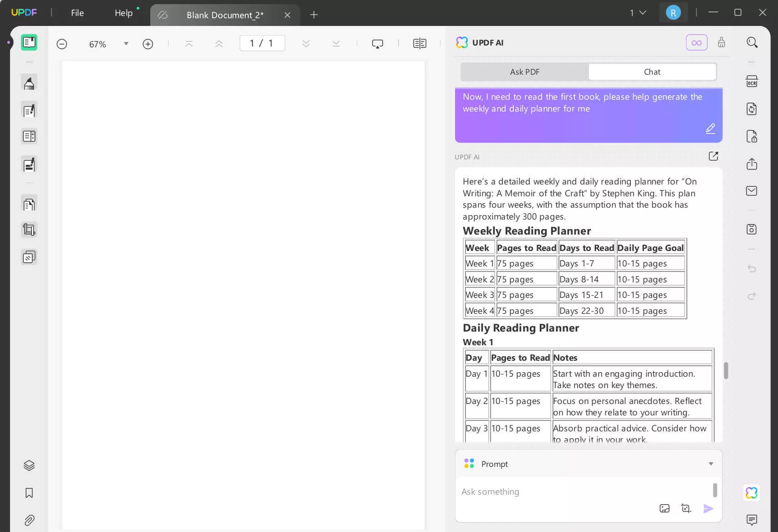Click the zoom out minus icon

pos(62,44)
